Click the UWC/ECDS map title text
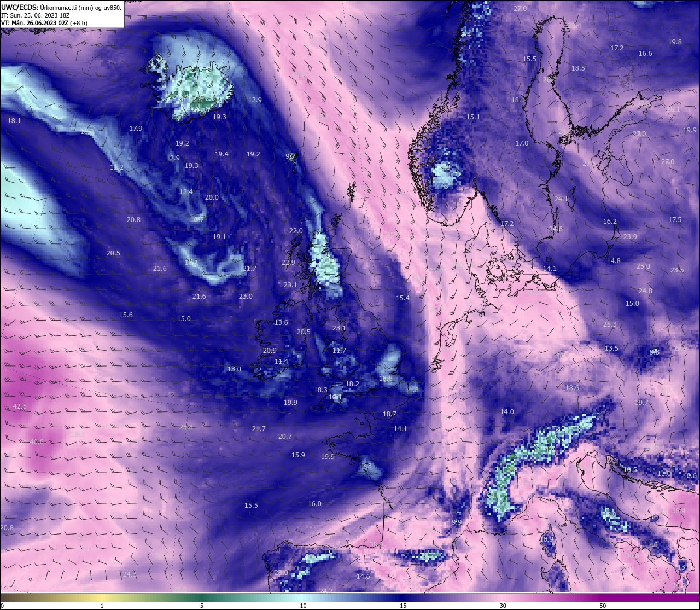The width and height of the screenshot is (700, 610). 61,7
